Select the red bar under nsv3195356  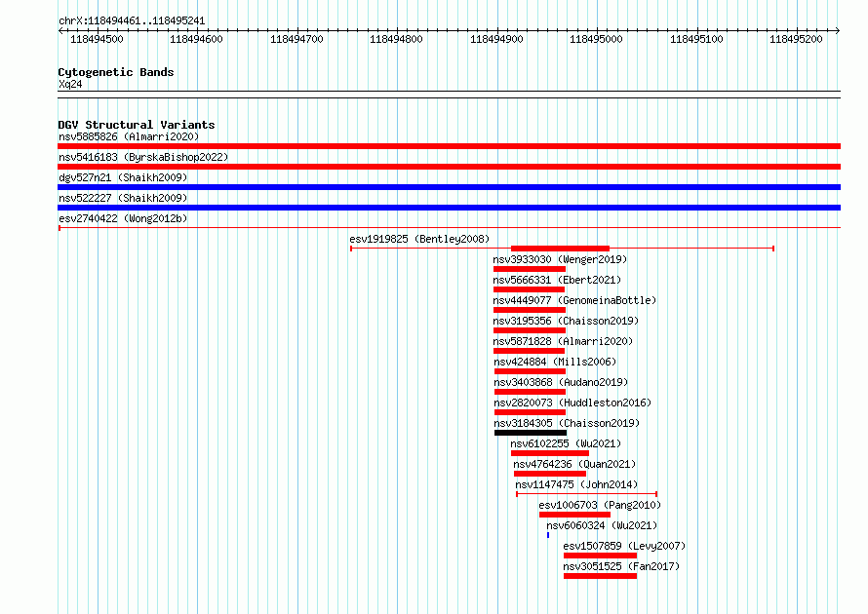pyautogui.click(x=530, y=330)
